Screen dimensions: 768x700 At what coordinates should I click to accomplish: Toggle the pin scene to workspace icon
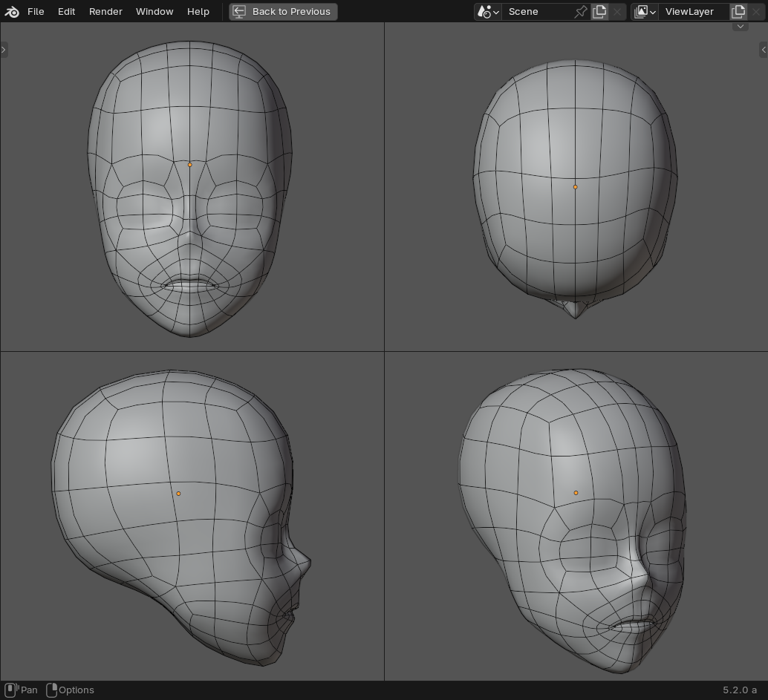(581, 12)
